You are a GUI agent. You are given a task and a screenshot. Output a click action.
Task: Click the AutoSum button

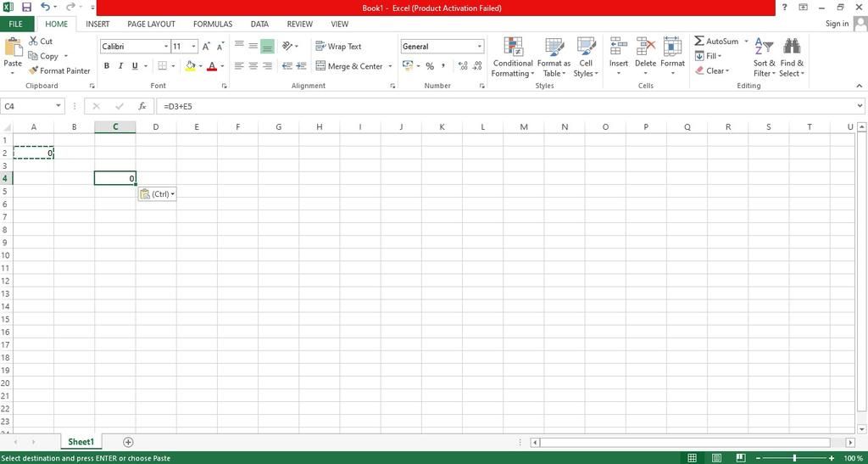(717, 42)
